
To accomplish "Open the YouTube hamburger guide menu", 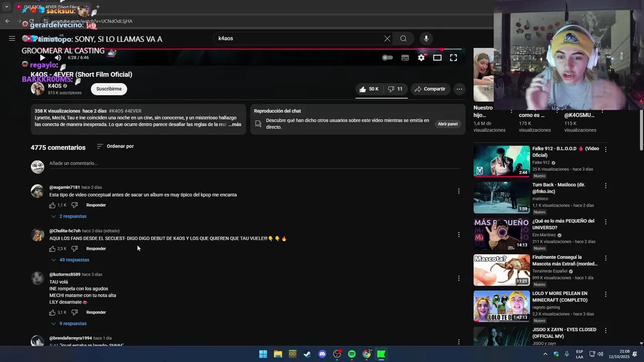I will point(12,38).
